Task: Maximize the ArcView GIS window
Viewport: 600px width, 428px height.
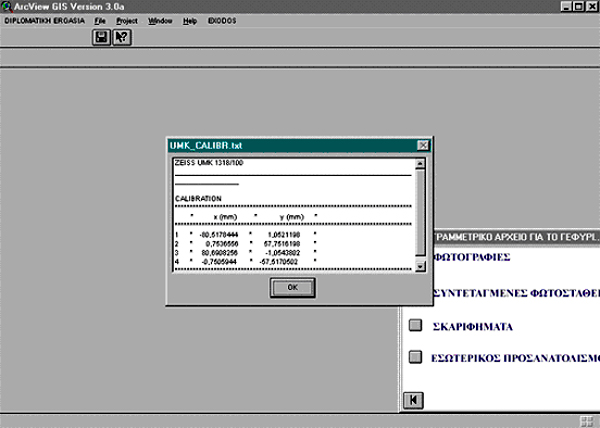Action: coord(579,7)
